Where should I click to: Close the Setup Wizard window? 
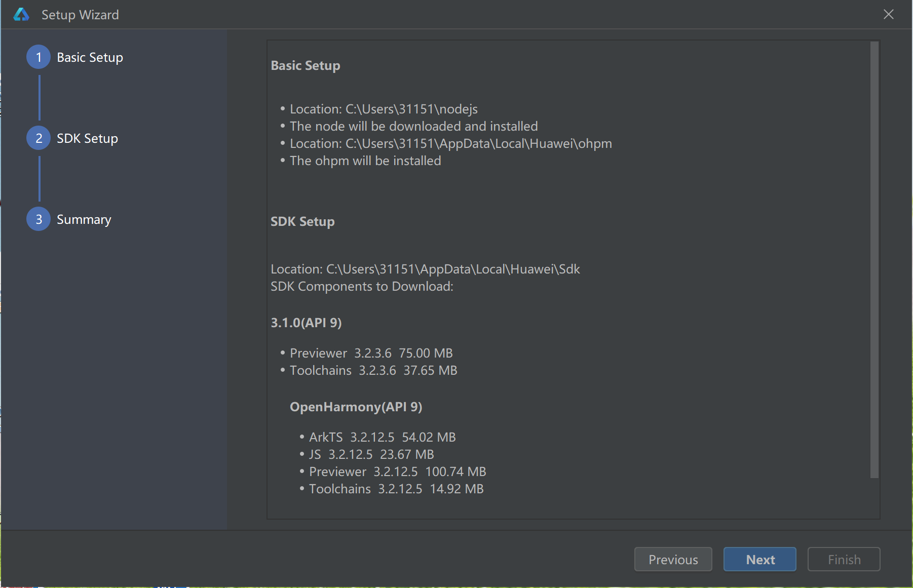888,15
